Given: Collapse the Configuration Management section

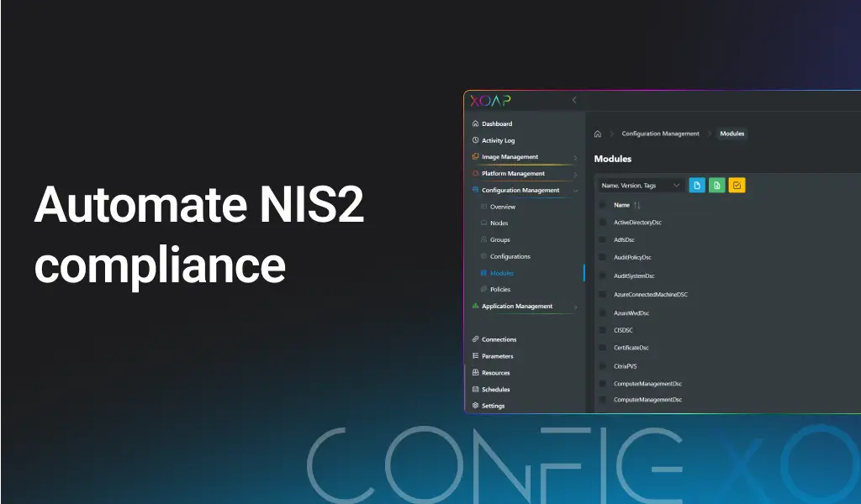Looking at the screenshot, I should (575, 191).
